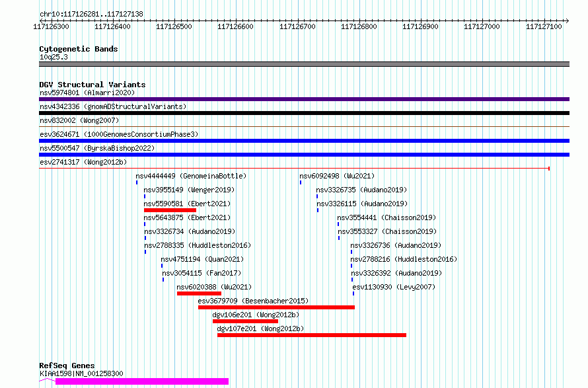Open dgv107e201 (Wong2012b) label
588x388 pixels.
260,329
